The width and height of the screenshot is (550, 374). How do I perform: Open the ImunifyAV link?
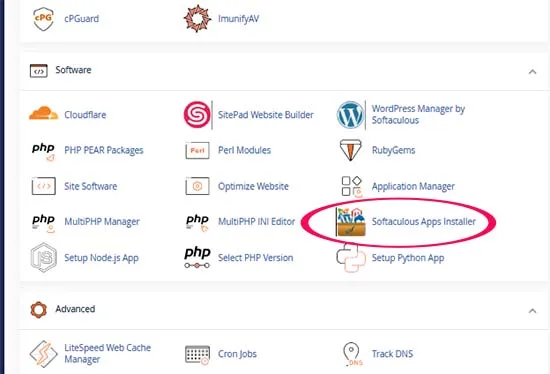(239, 19)
